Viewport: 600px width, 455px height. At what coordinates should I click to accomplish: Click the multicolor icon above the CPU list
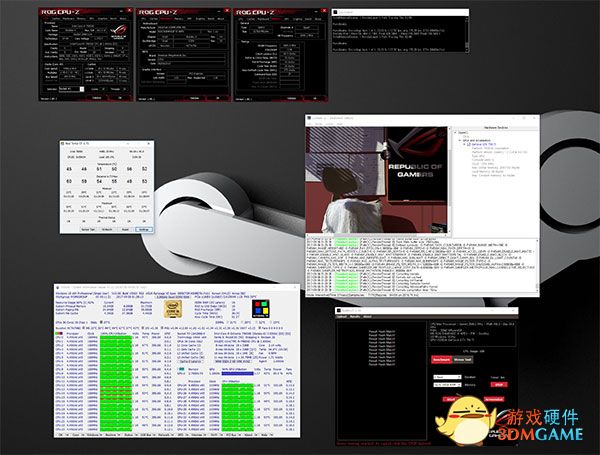pos(59,334)
